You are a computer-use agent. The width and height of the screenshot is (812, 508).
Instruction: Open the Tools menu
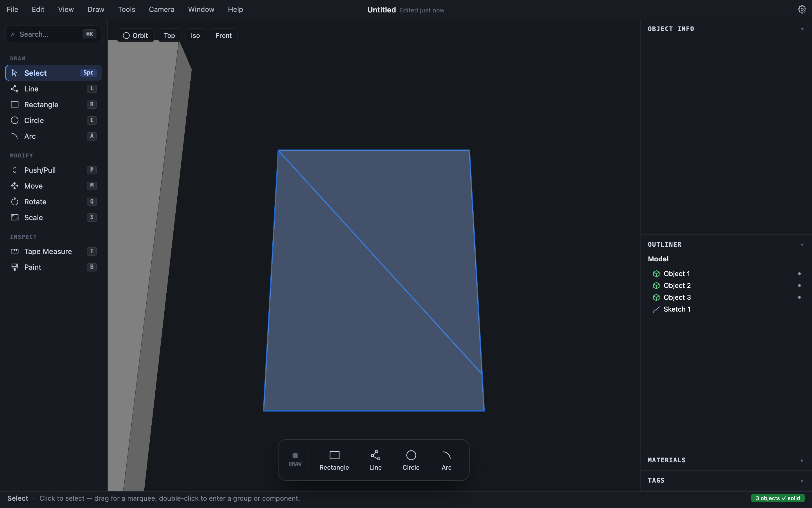(127, 9)
